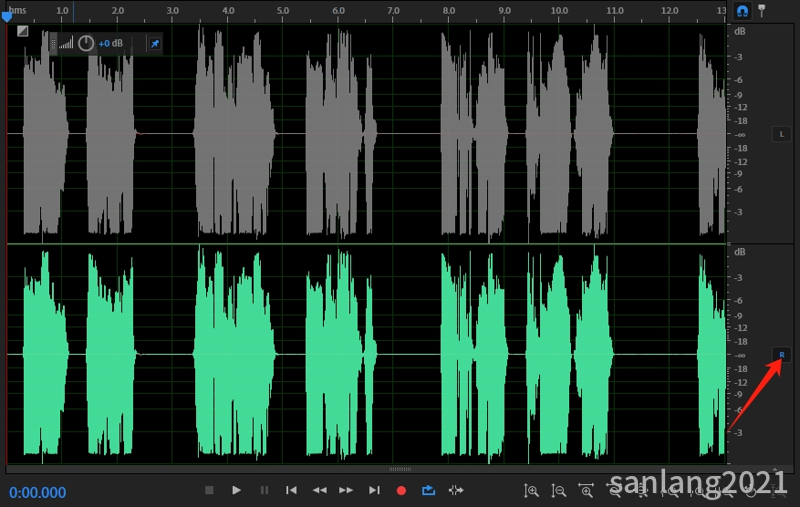Viewport: 800px width, 507px height.
Task: Click the Pause button
Action: 264,490
